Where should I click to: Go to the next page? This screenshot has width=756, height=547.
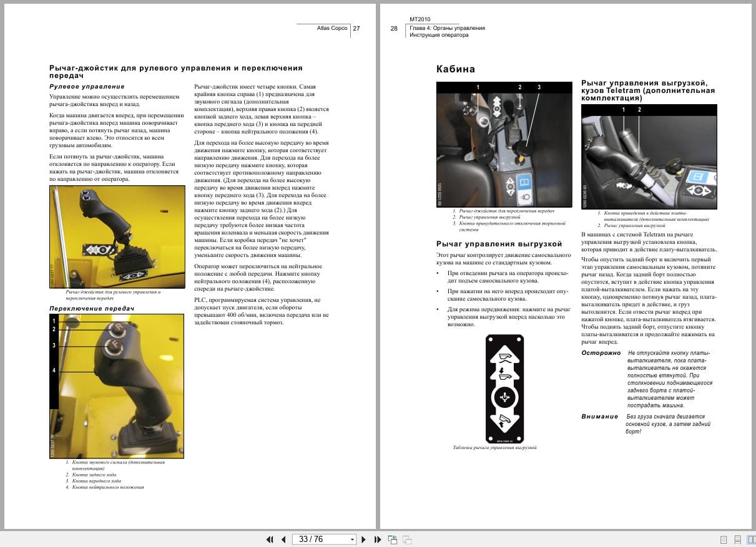point(364,540)
